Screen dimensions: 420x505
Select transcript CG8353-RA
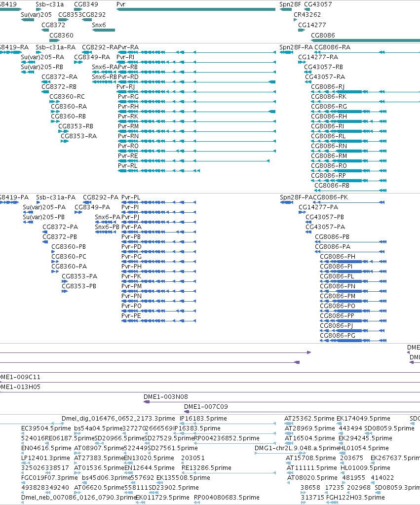[x=65, y=141]
